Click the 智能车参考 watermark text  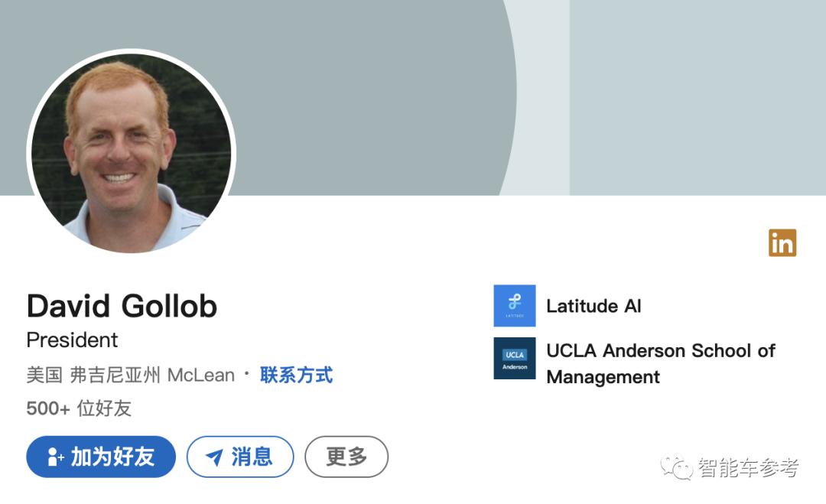[749, 467]
